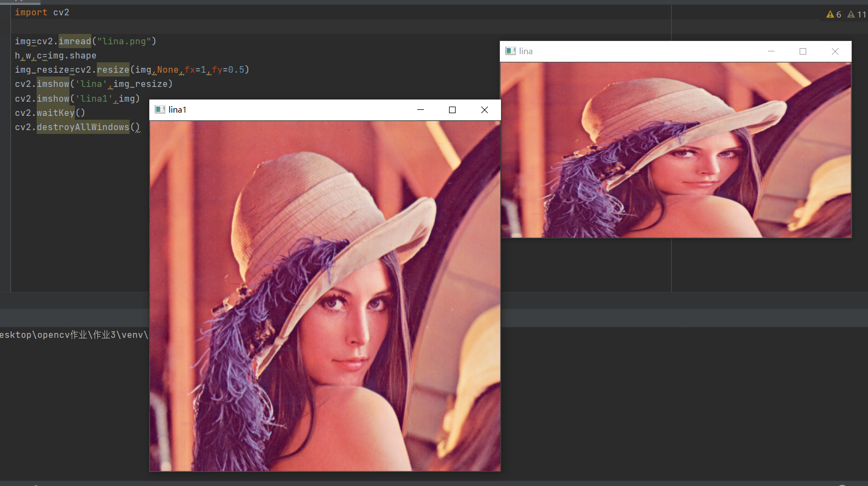The image size is (868, 486).
Task: Click the lina window title text
Action: tap(526, 51)
